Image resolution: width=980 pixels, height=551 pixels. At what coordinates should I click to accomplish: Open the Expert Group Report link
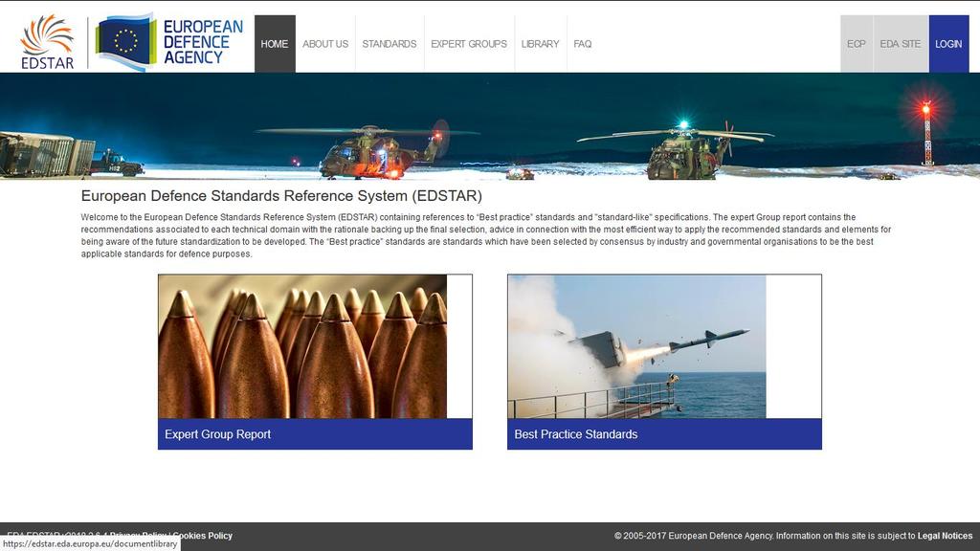click(217, 434)
